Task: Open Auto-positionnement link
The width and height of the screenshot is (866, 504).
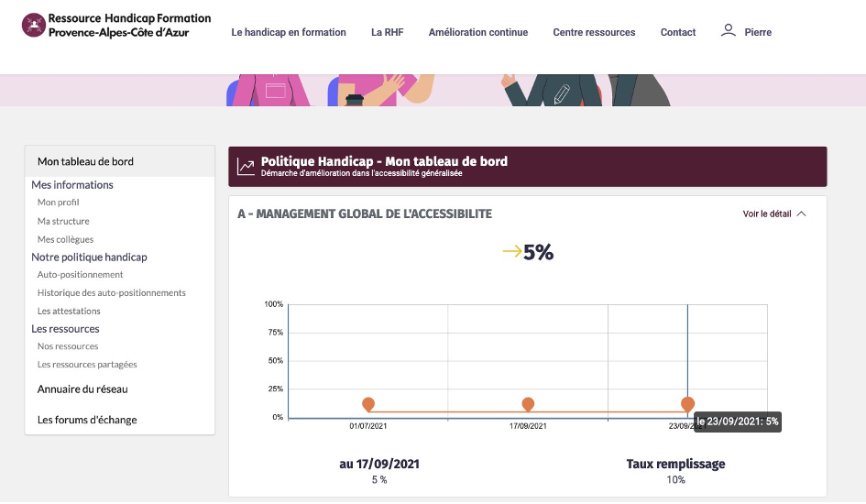Action: click(x=80, y=274)
